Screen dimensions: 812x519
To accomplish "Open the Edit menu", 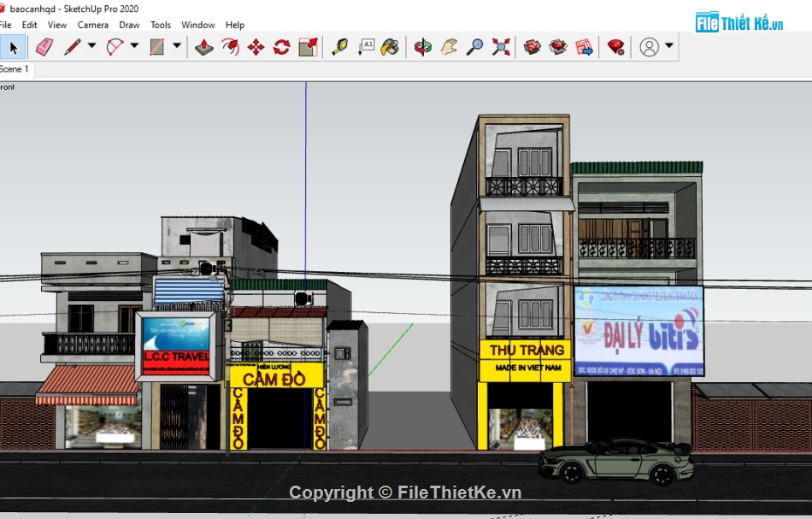I will 30,25.
